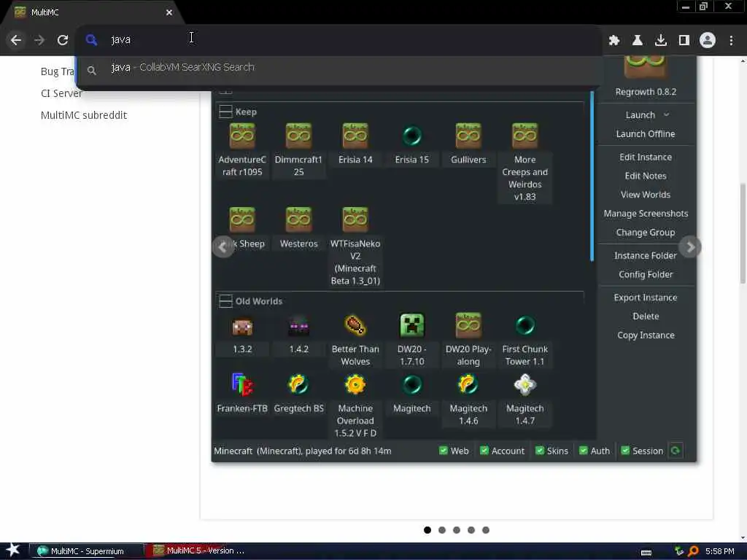Reload the current page
The width and height of the screenshot is (747, 560).
tap(63, 40)
